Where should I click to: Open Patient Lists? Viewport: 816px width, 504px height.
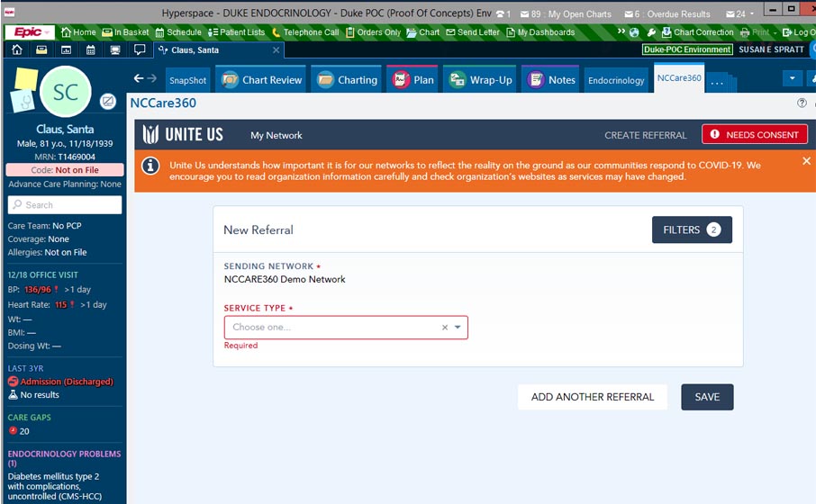pyautogui.click(x=236, y=32)
